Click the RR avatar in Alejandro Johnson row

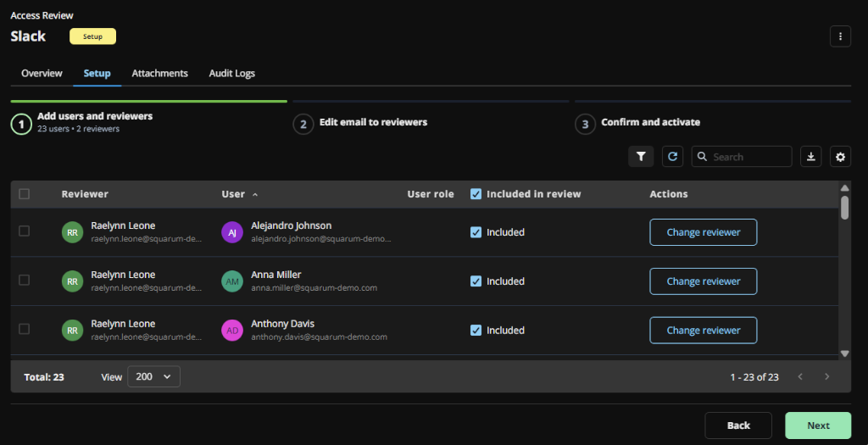pyautogui.click(x=72, y=232)
